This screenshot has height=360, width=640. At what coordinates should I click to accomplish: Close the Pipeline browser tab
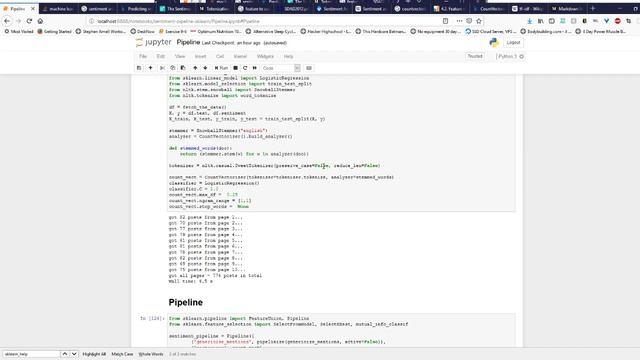coord(33,9)
